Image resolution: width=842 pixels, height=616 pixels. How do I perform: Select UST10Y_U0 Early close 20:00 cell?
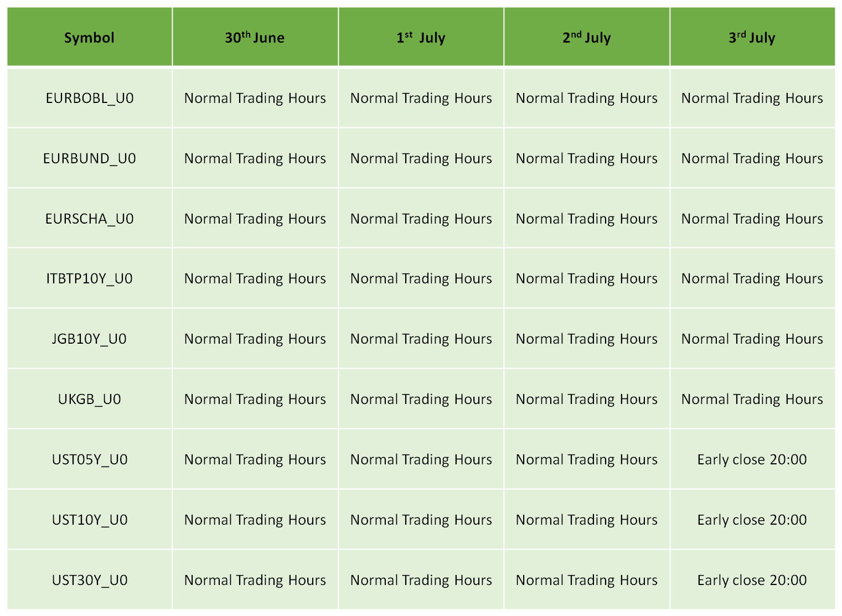(752, 520)
